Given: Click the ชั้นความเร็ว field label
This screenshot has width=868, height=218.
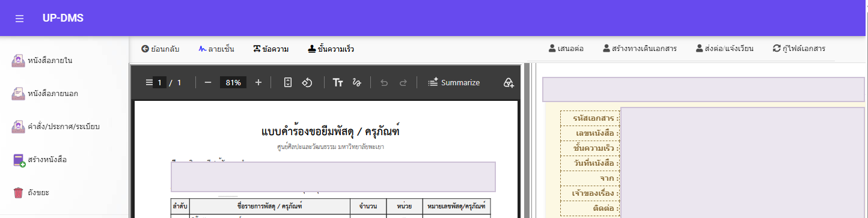Looking at the screenshot, I should pyautogui.click(x=596, y=148).
